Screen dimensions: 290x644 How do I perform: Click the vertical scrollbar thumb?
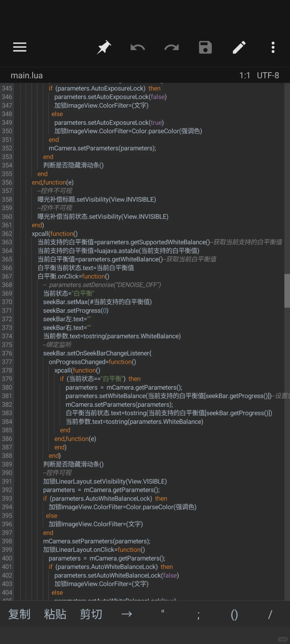coord(287,291)
